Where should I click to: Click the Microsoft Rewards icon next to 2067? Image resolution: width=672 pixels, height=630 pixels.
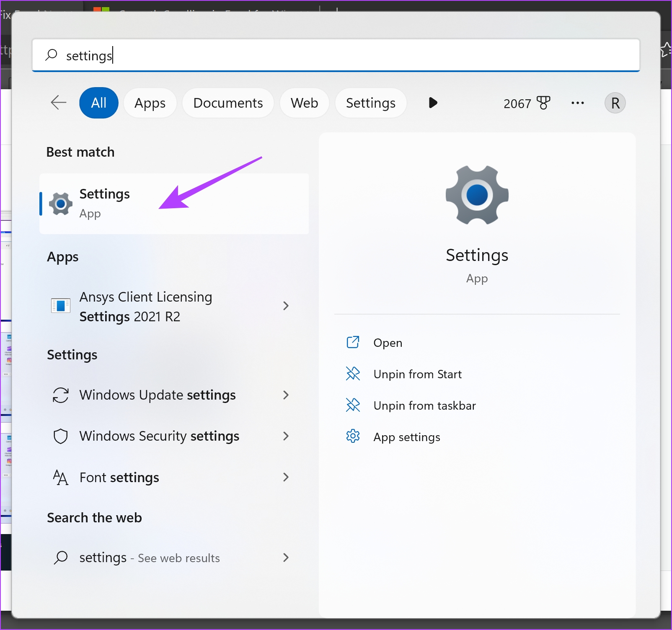pos(543,103)
